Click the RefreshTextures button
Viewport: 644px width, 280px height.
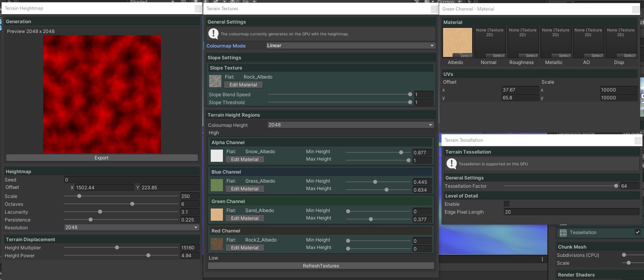coord(321,266)
